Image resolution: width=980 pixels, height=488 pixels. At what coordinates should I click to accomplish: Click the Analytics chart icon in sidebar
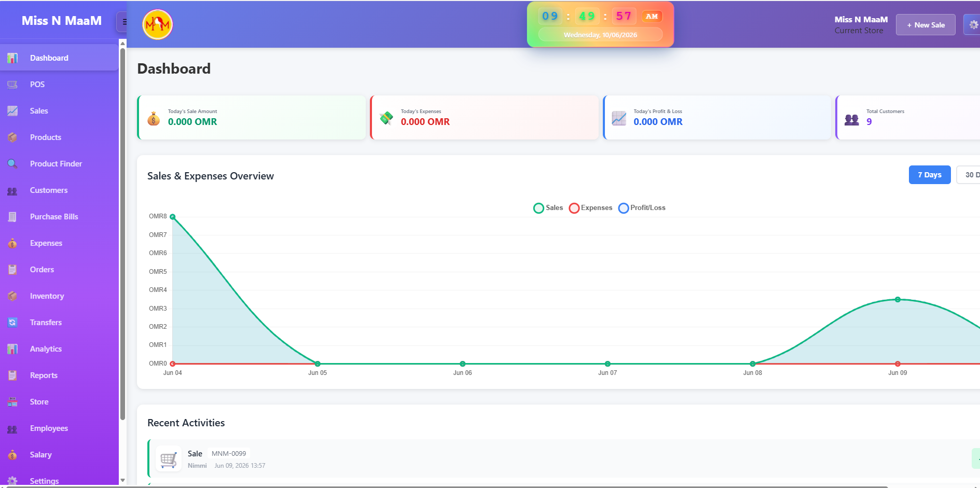click(12, 349)
